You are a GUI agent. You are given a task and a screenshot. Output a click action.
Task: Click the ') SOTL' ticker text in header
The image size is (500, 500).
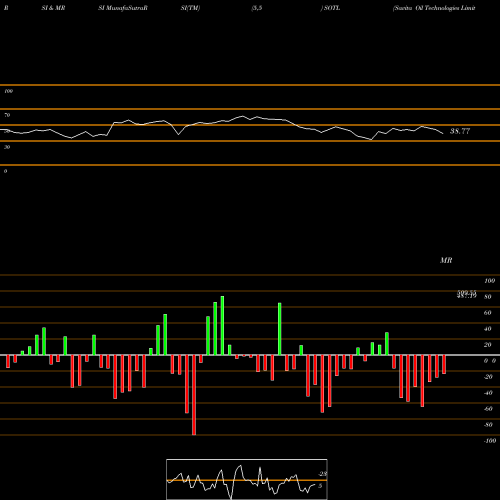pyautogui.click(x=330, y=8)
